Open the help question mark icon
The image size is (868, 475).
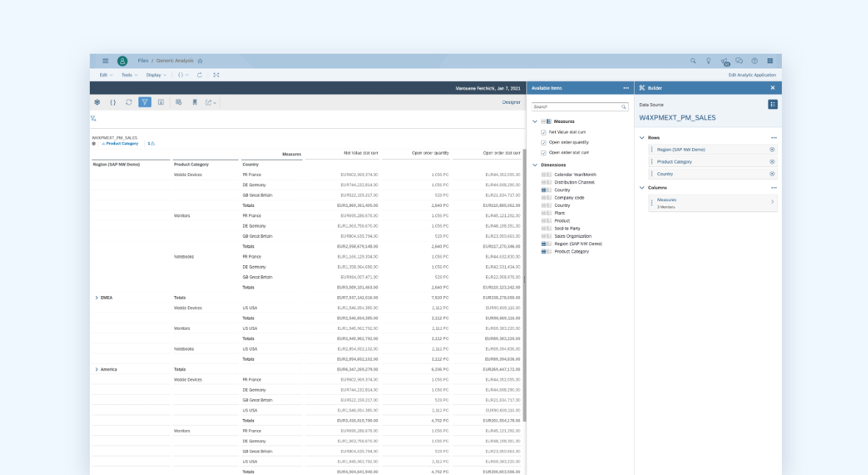pyautogui.click(x=755, y=61)
